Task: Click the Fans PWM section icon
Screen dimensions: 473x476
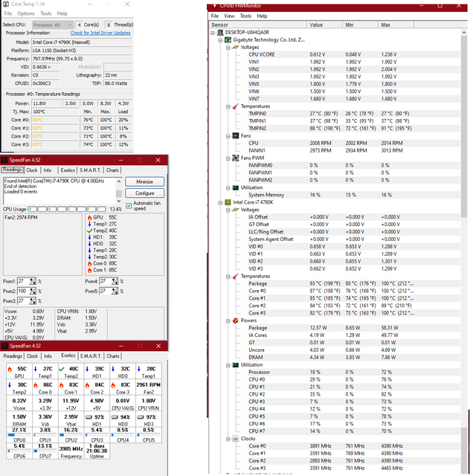Action: [236, 158]
